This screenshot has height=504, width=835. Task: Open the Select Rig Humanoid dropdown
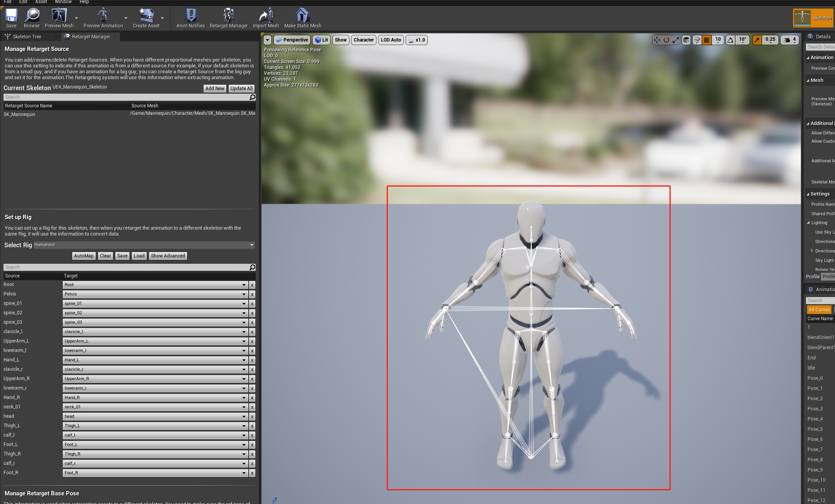pos(144,245)
